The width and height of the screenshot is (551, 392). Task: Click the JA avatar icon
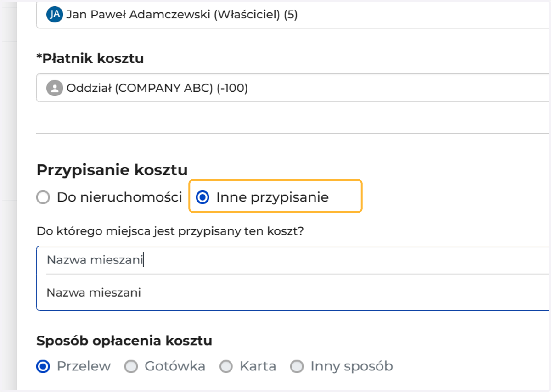click(x=55, y=15)
